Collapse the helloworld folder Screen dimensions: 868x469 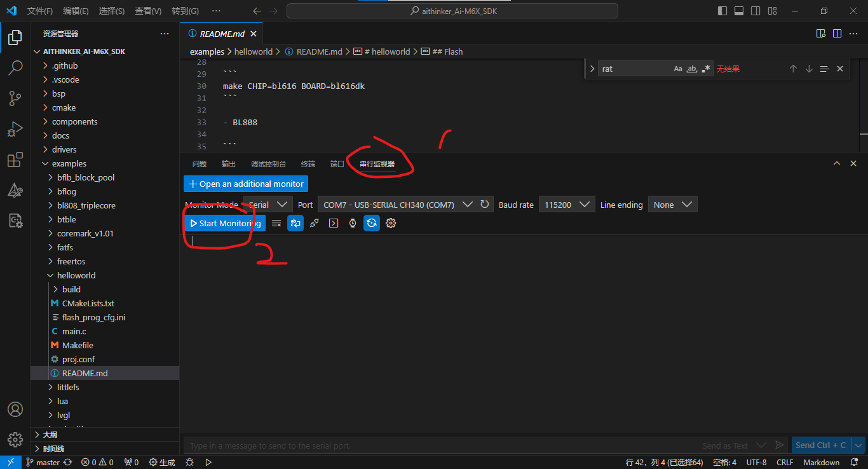105,275
